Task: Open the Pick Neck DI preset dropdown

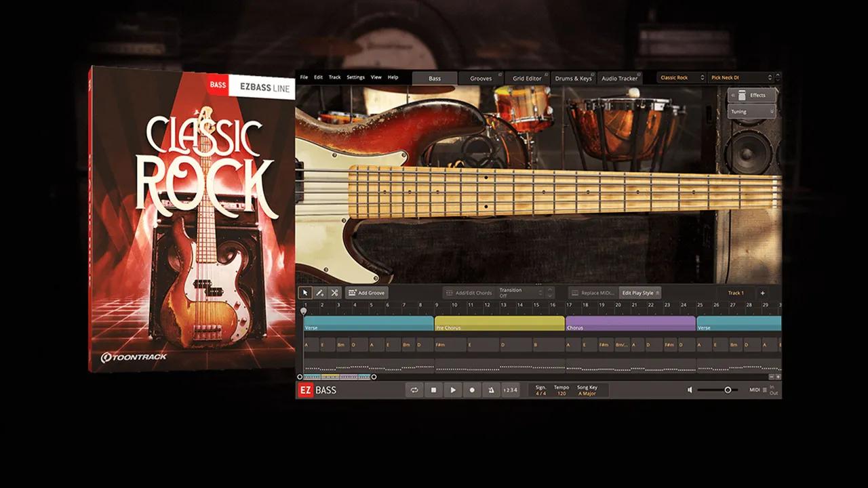Action: (x=741, y=78)
